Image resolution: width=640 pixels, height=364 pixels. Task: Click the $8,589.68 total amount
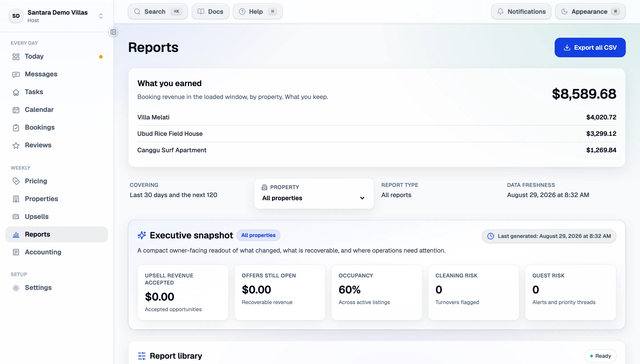pyautogui.click(x=584, y=94)
